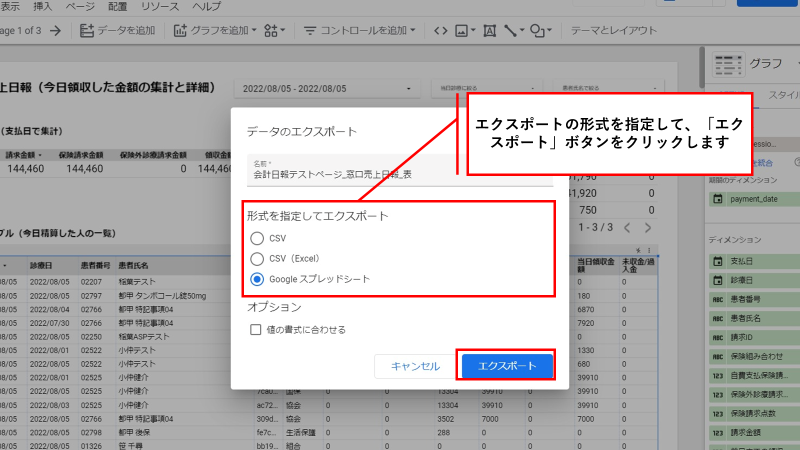The width and height of the screenshot is (800, 450).
Task: Click データを追加 in toolbar
Action: point(117,31)
